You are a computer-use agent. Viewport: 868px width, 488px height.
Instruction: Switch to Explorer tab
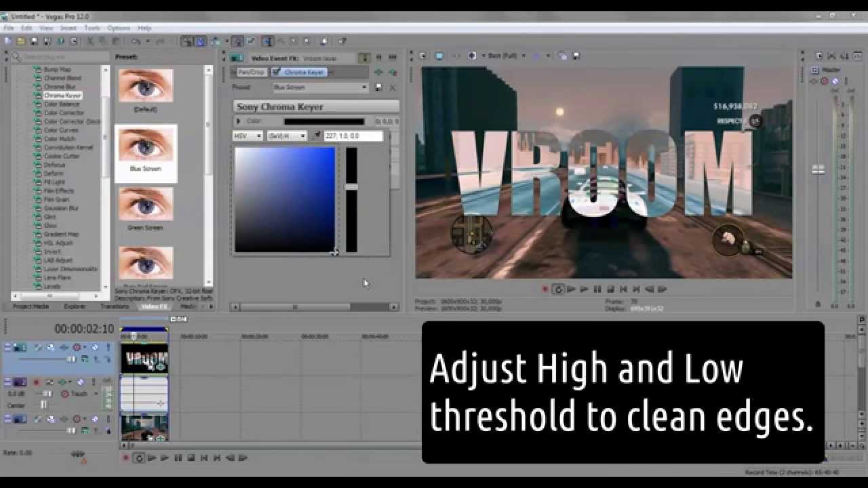point(75,306)
